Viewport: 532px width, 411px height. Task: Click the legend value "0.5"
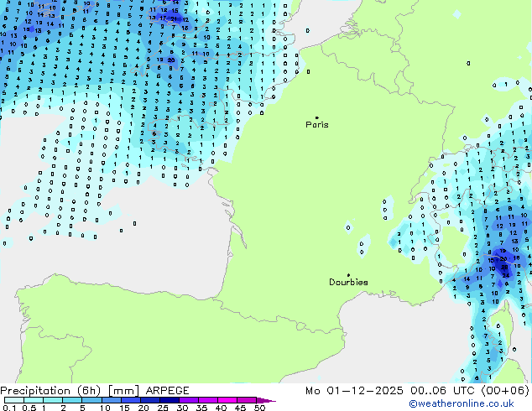(29, 408)
